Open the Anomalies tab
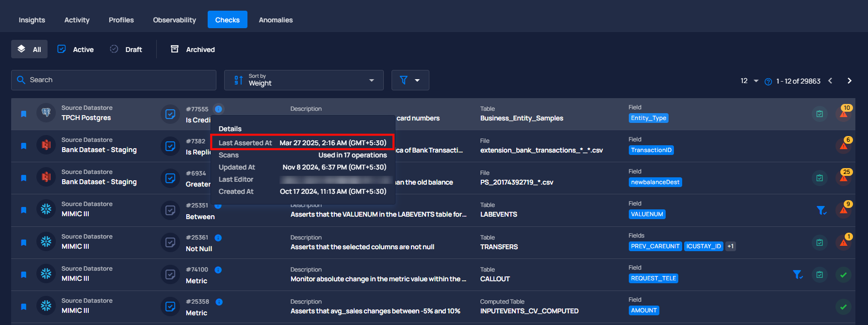Screen dimensions: 868x325 (x=276, y=20)
